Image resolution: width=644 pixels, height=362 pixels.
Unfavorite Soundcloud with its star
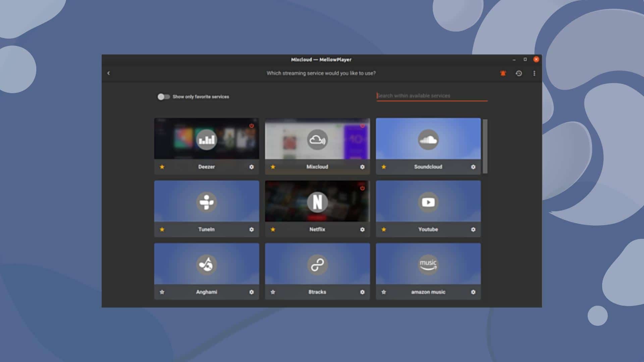[x=384, y=167]
